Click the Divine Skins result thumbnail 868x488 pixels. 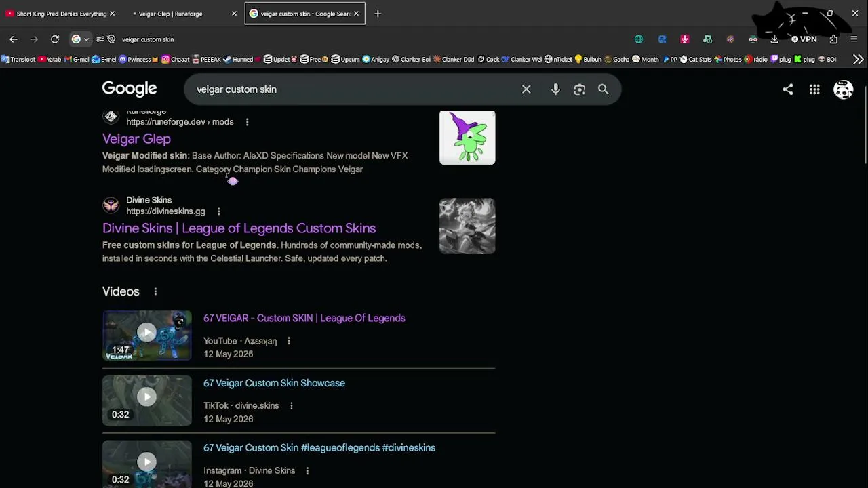[x=467, y=226]
